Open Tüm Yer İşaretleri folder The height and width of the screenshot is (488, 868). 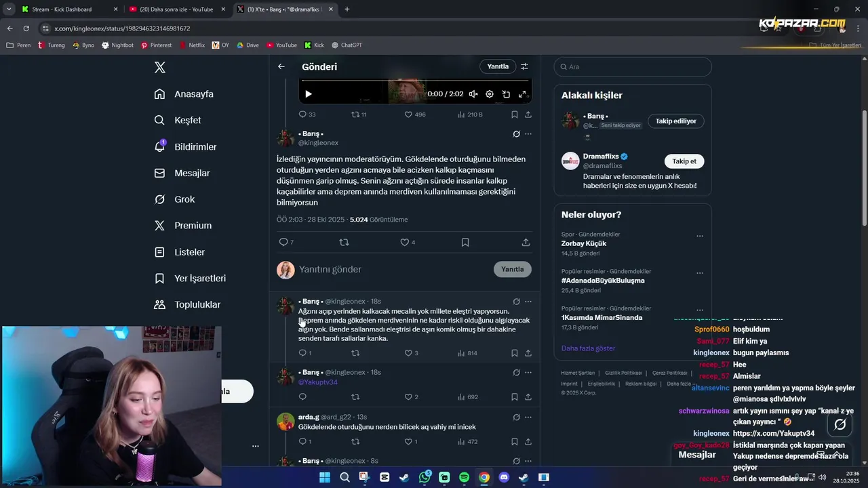(835, 45)
